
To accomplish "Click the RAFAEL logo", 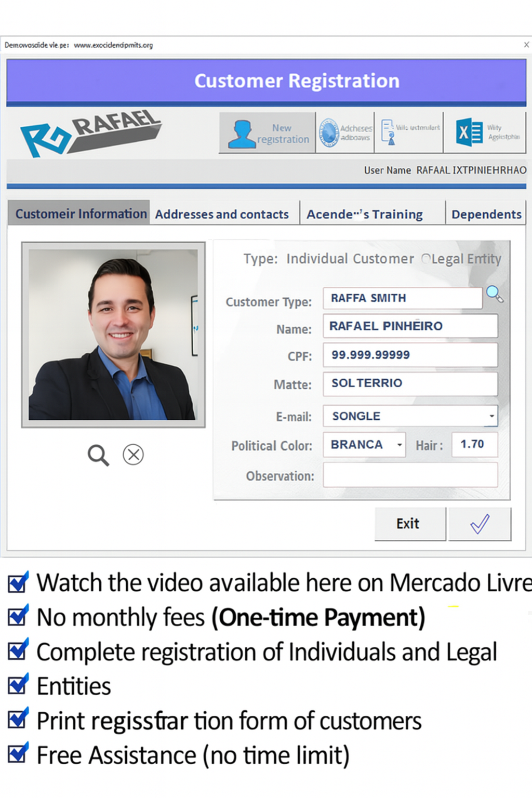I will 91,130.
